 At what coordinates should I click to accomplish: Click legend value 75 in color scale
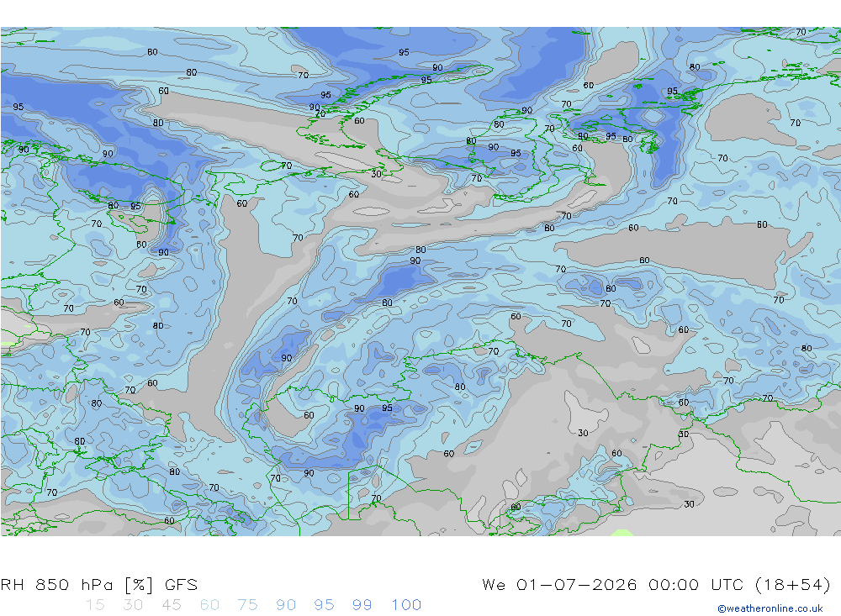coord(248,605)
